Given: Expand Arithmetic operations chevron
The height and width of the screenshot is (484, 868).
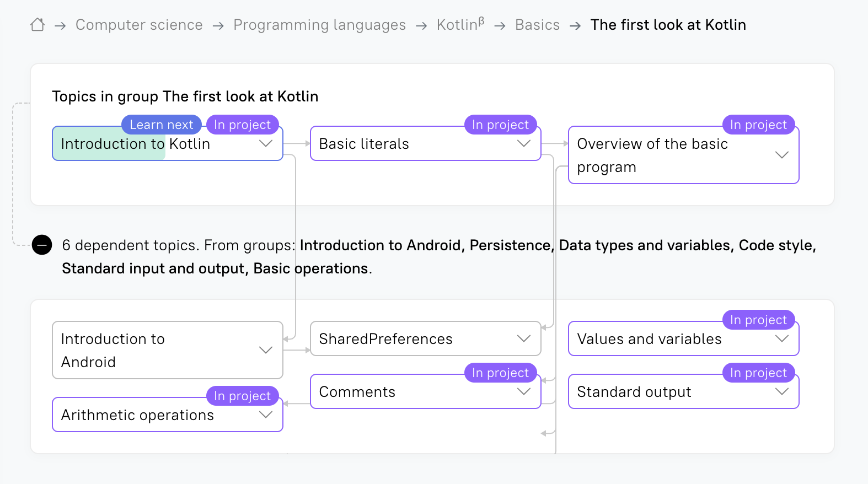Looking at the screenshot, I should pyautogui.click(x=266, y=415).
